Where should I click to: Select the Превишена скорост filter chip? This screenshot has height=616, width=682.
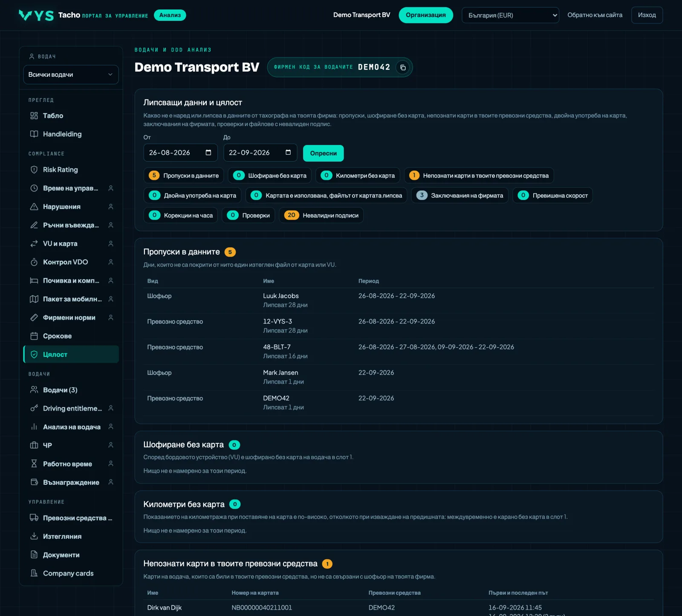point(553,195)
